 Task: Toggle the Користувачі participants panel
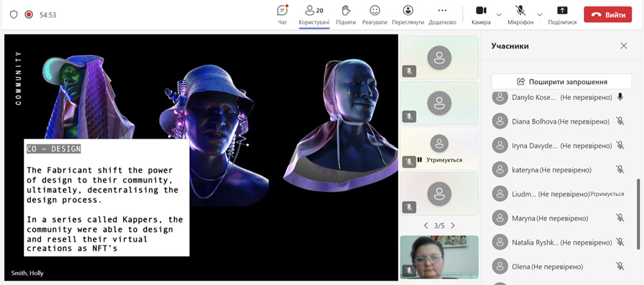314,15
